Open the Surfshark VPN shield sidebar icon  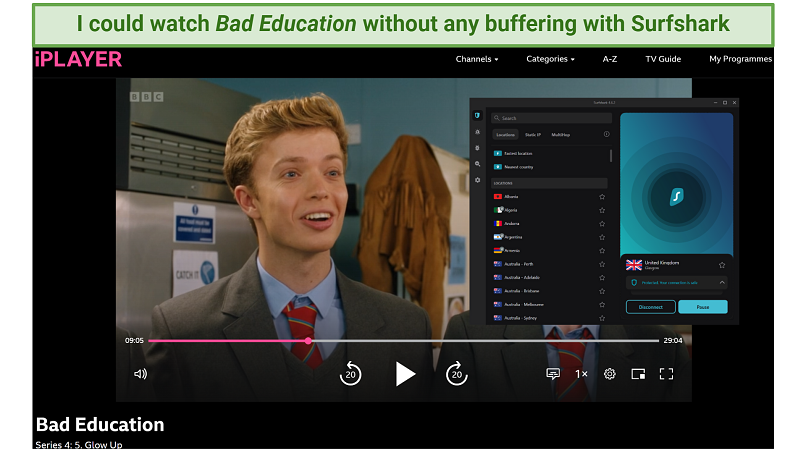click(477, 116)
